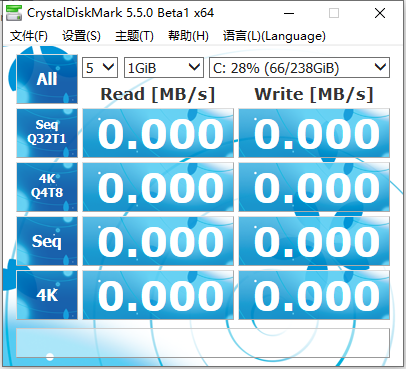Start the Seq Q32T1 test
This screenshot has width=406, height=369.
(x=47, y=133)
